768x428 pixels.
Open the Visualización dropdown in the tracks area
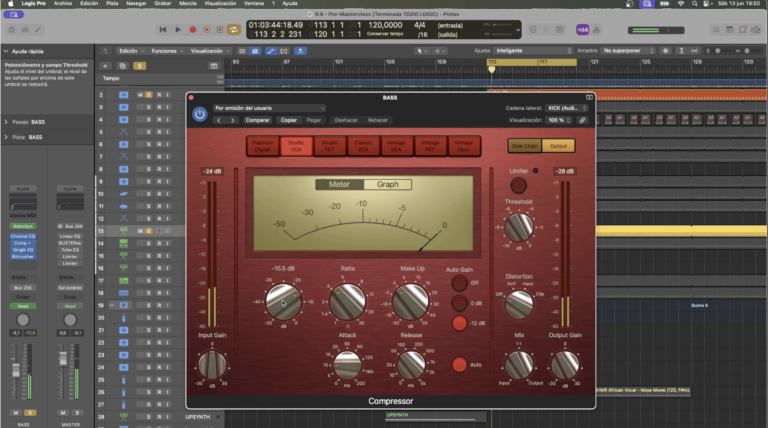point(210,51)
